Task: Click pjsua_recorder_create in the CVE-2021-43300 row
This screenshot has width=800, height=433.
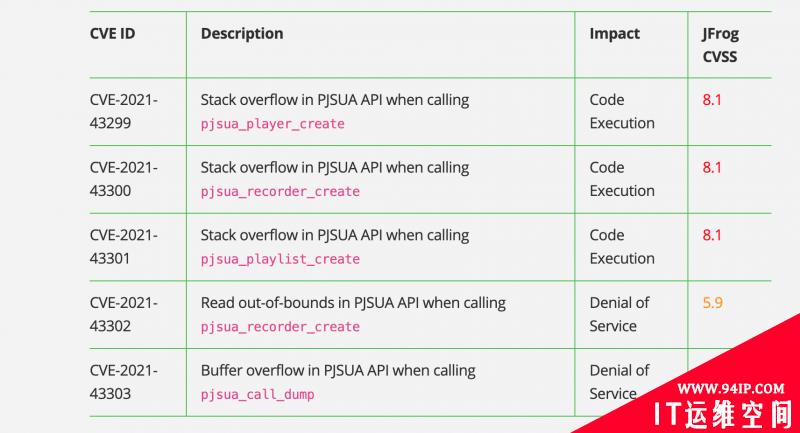Action: coord(280,191)
